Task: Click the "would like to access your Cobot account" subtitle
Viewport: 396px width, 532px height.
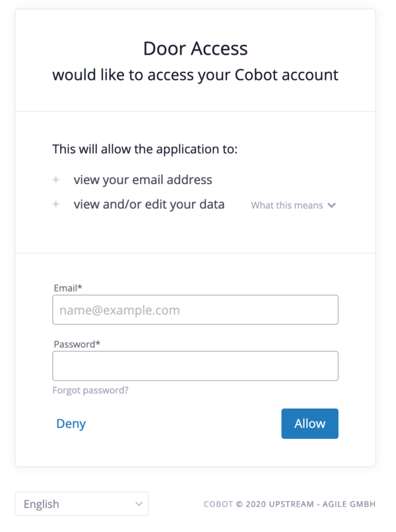Action: pyautogui.click(x=195, y=75)
